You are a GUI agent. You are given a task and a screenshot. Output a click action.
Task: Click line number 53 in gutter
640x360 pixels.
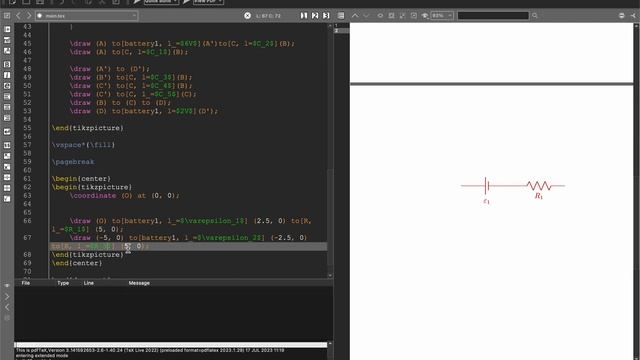click(27, 111)
